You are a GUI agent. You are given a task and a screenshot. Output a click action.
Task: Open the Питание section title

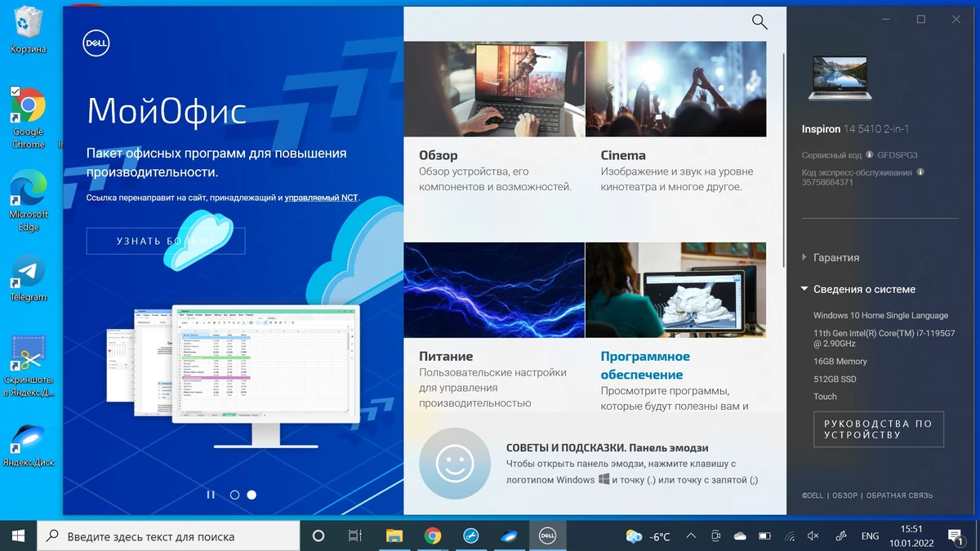click(x=446, y=356)
